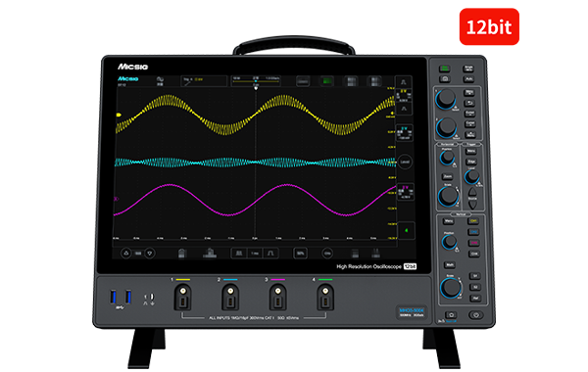Click the Horizontal Scale knob
588x372 pixels.
pyautogui.click(x=449, y=197)
